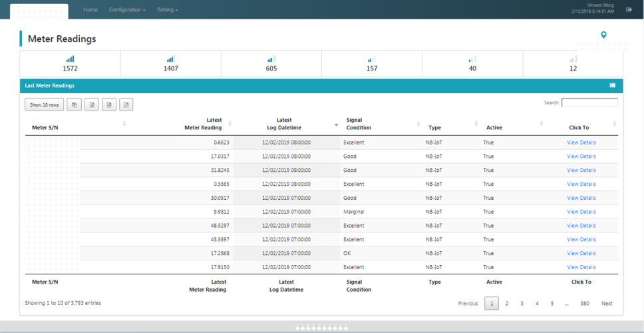Image resolution: width=644 pixels, height=333 pixels.
Task: Click the 1572 signal count
Action: 71,69
